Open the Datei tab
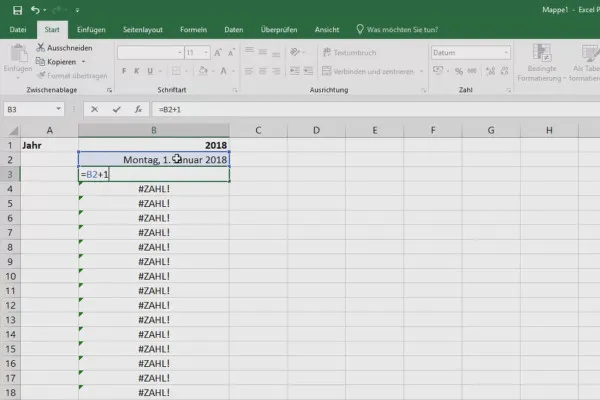 pos(18,29)
